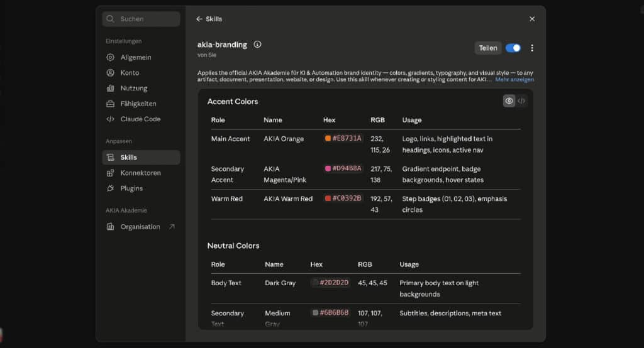The image size is (644, 348).
Task: Click the Neutral Colors heading
Action: [x=233, y=246]
